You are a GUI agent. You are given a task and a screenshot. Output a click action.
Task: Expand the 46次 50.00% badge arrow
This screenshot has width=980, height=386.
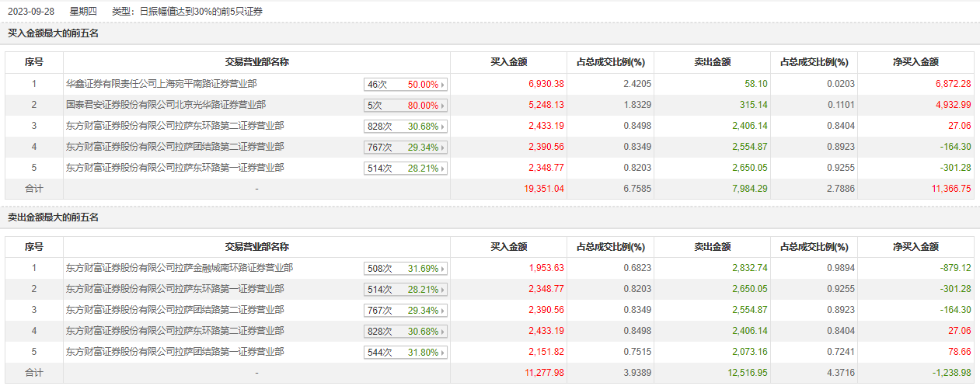point(444,85)
